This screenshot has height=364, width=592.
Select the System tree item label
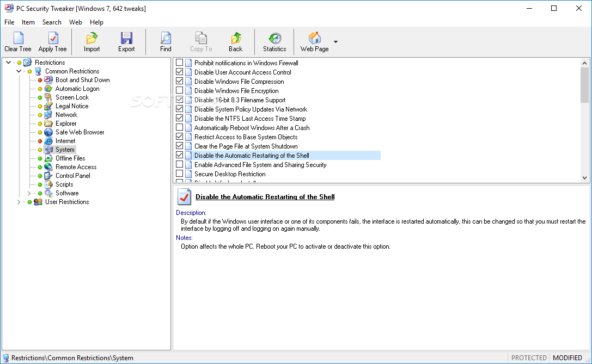tap(65, 150)
